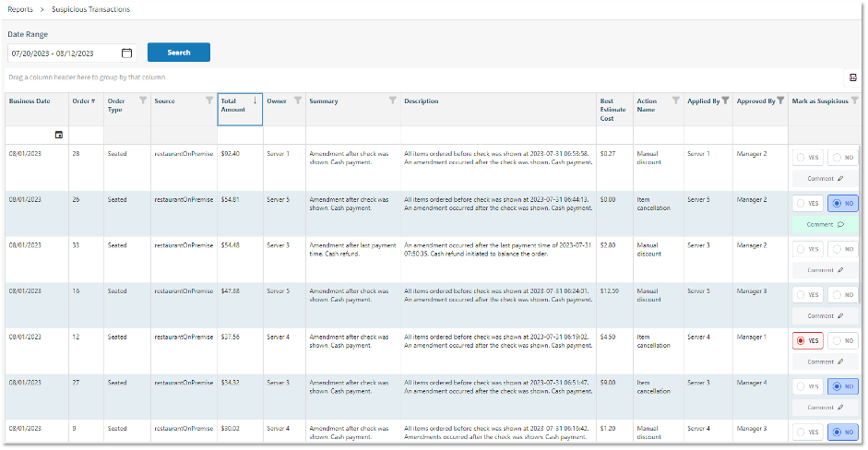Viewport: 868px width, 450px height.
Task: Filter the Summary column
Action: (392, 101)
